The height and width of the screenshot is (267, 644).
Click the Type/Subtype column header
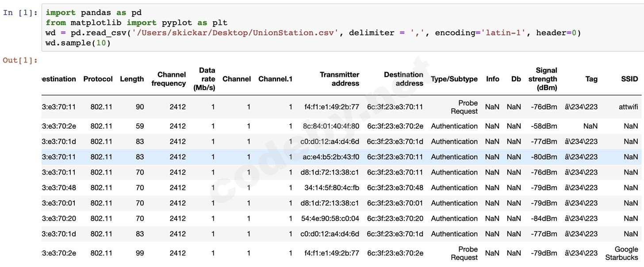[x=454, y=79]
